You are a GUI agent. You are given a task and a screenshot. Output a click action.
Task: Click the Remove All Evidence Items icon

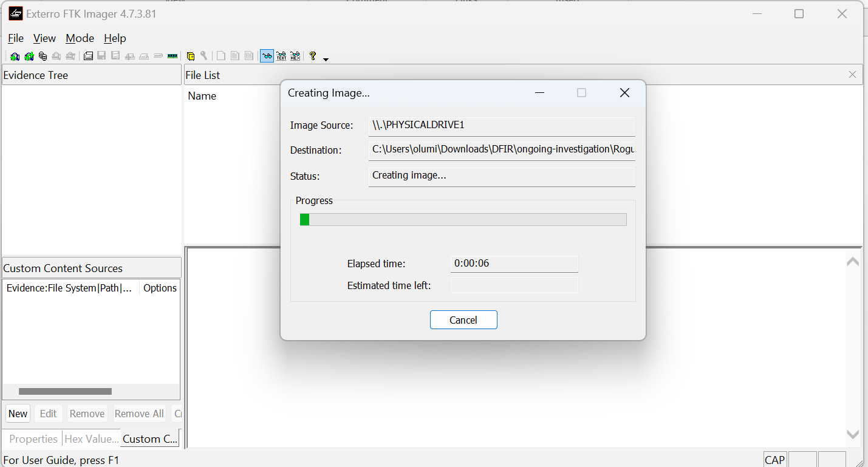coord(70,56)
